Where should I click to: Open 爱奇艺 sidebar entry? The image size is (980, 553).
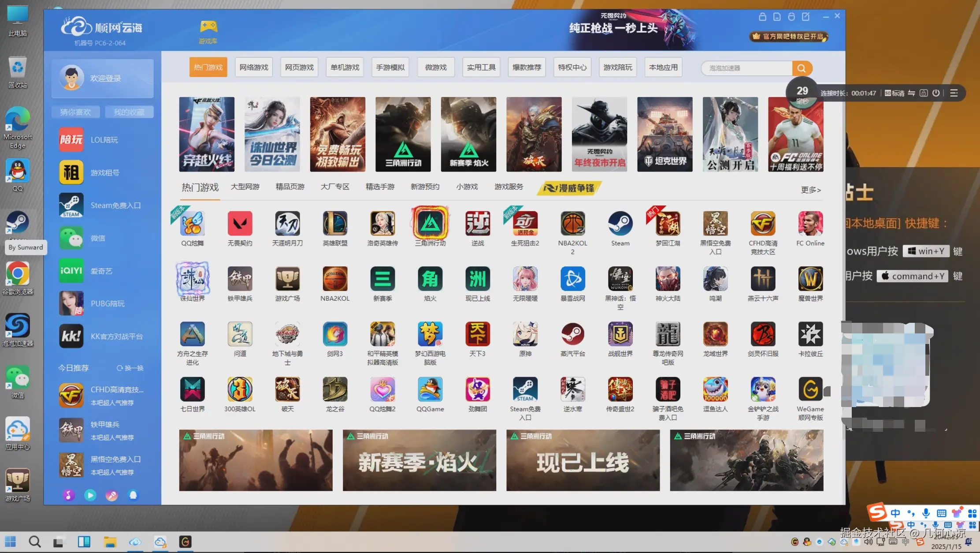click(101, 271)
